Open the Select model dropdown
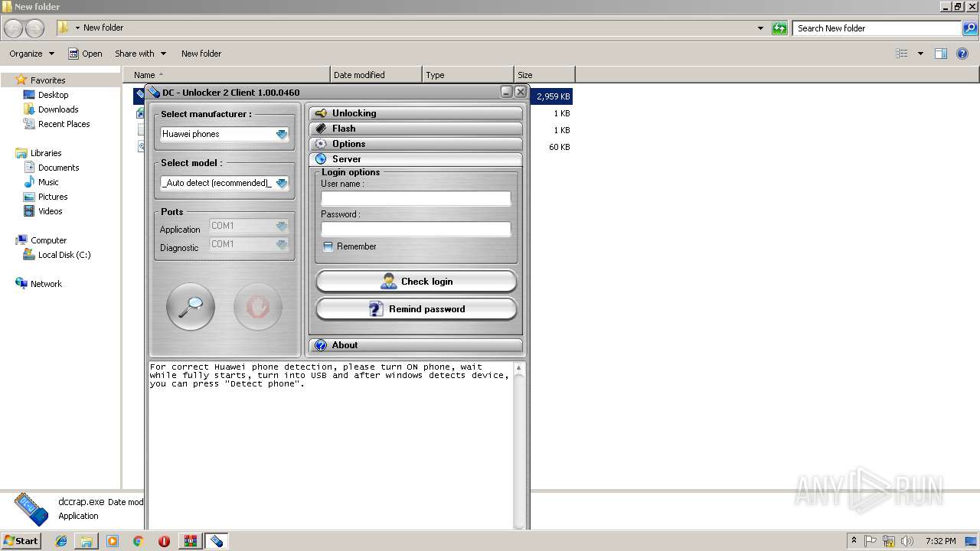Screen dimensions: 980x551 pyautogui.click(x=282, y=183)
